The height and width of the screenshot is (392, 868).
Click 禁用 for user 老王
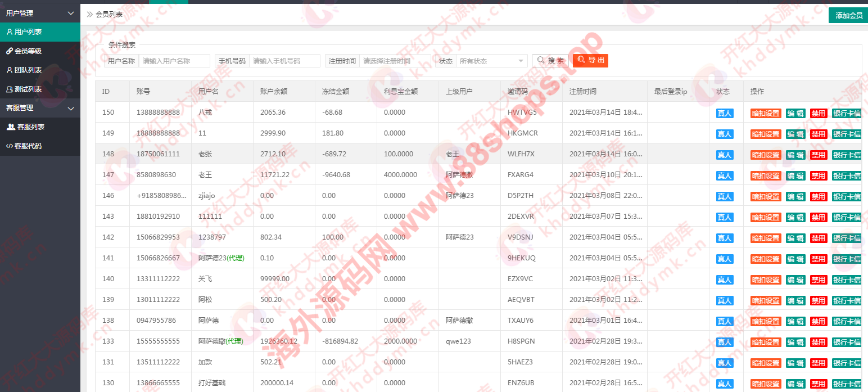tap(818, 175)
